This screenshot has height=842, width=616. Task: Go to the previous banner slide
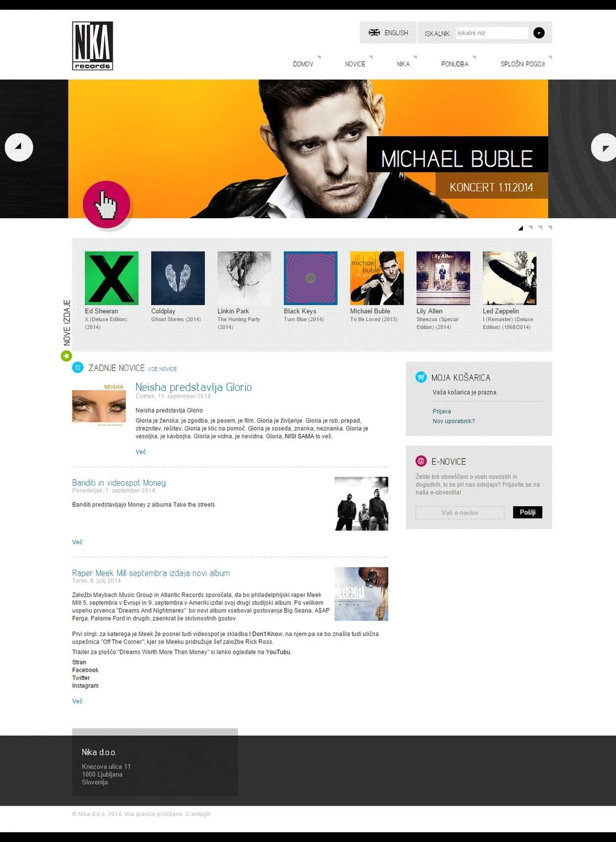pyautogui.click(x=18, y=147)
